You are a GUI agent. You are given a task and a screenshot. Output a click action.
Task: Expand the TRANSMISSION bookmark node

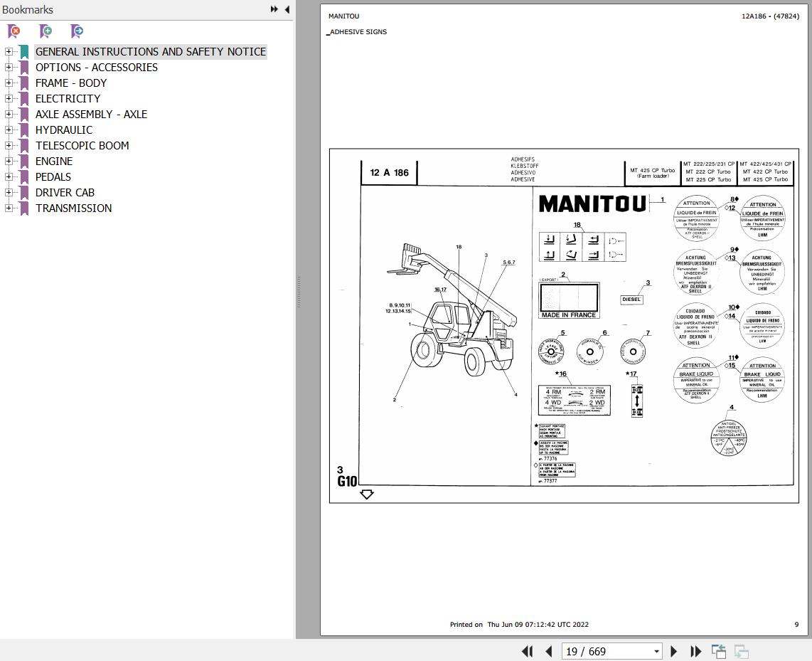pyautogui.click(x=9, y=208)
